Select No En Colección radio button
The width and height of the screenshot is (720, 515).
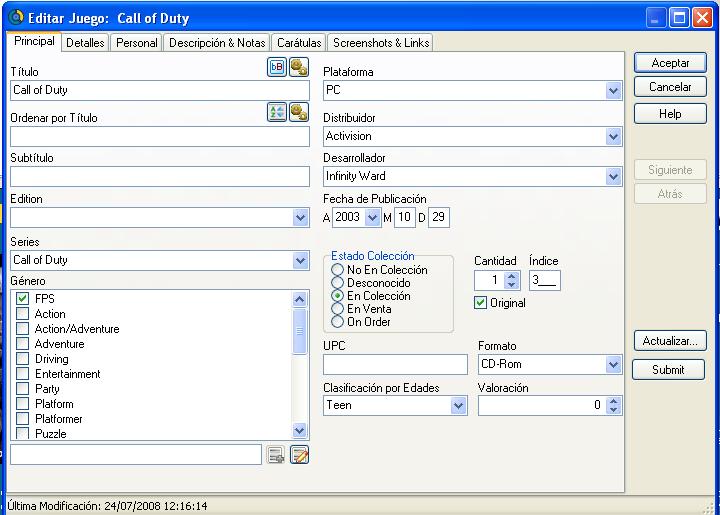[337, 269]
